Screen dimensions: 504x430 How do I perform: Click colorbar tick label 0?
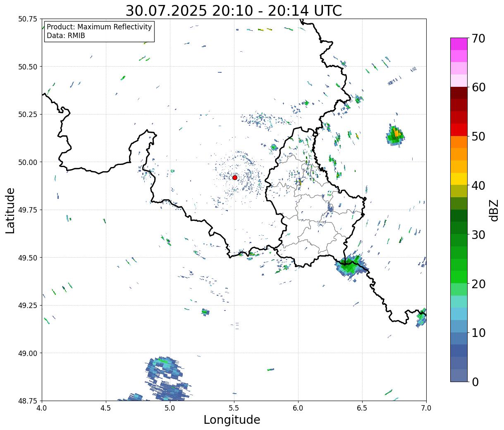coord(475,382)
